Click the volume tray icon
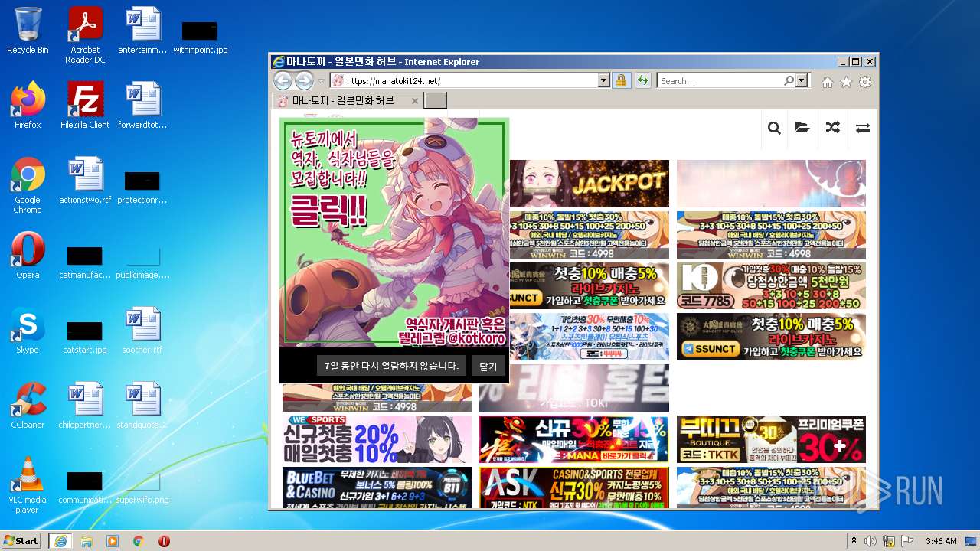The image size is (980, 551). pyautogui.click(x=871, y=541)
